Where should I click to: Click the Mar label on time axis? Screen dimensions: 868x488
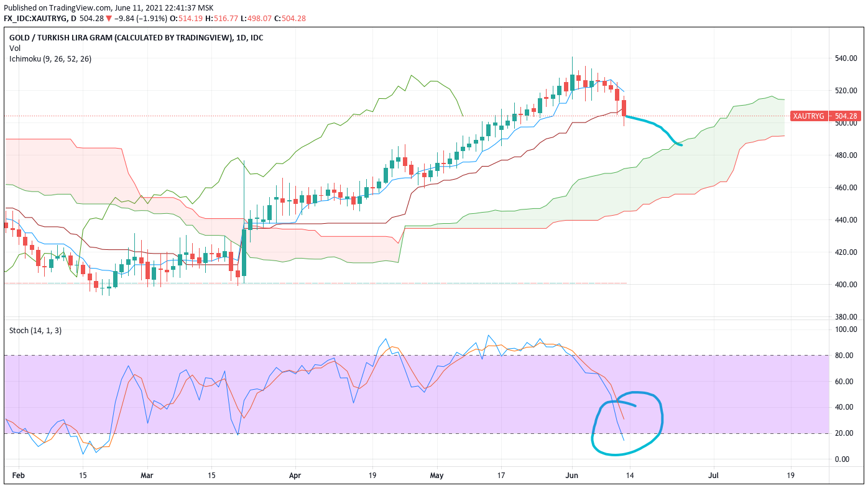147,474
